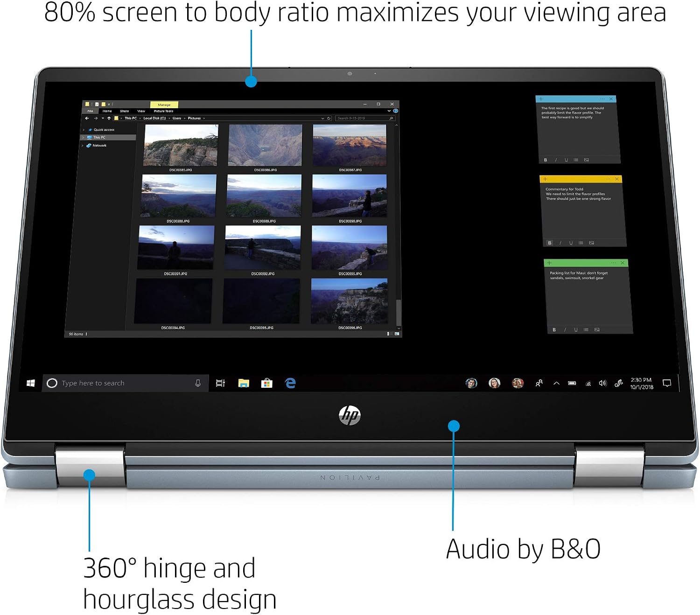
Task: Open Task View on the taskbar
Action: point(221,383)
